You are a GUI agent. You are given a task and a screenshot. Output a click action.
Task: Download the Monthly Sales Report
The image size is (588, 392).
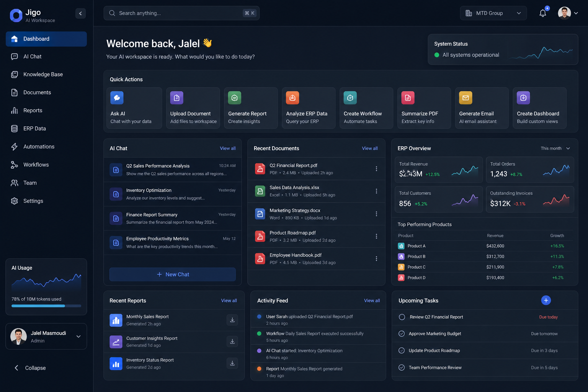(232, 320)
